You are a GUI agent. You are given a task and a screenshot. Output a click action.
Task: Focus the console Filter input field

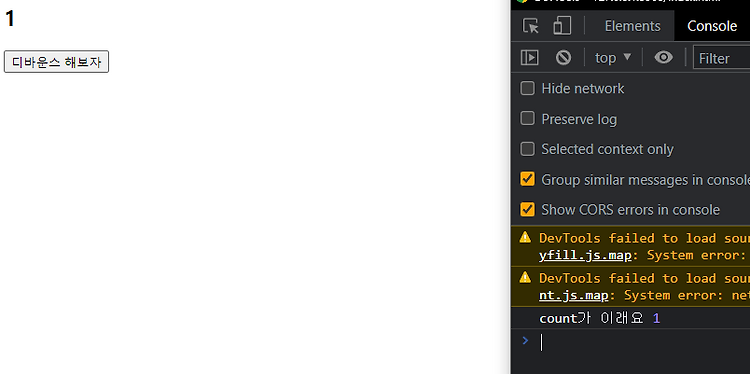(721, 58)
